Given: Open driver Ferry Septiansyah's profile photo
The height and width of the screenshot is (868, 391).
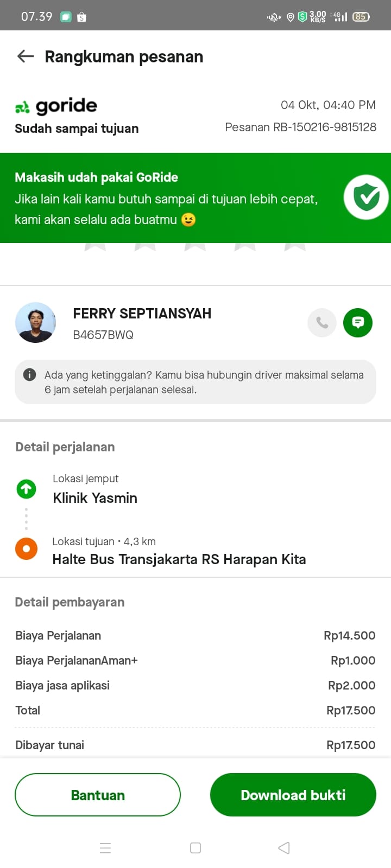Looking at the screenshot, I should pyautogui.click(x=36, y=323).
